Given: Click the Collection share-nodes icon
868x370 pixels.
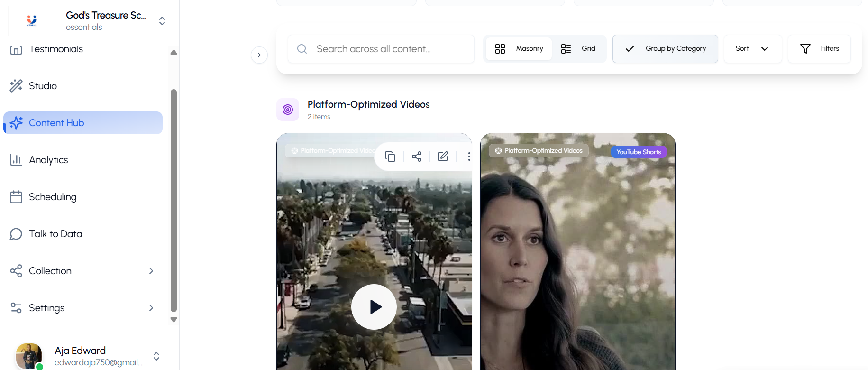Looking at the screenshot, I should click(x=16, y=271).
